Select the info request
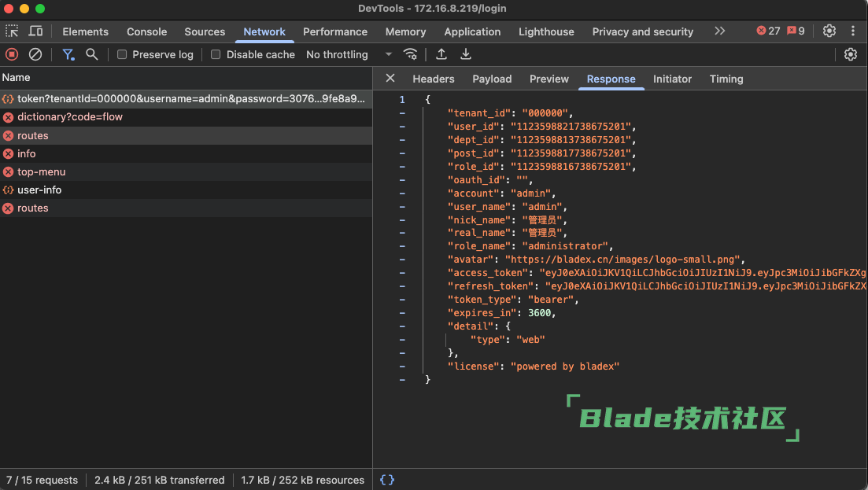868x490 pixels. click(186, 153)
